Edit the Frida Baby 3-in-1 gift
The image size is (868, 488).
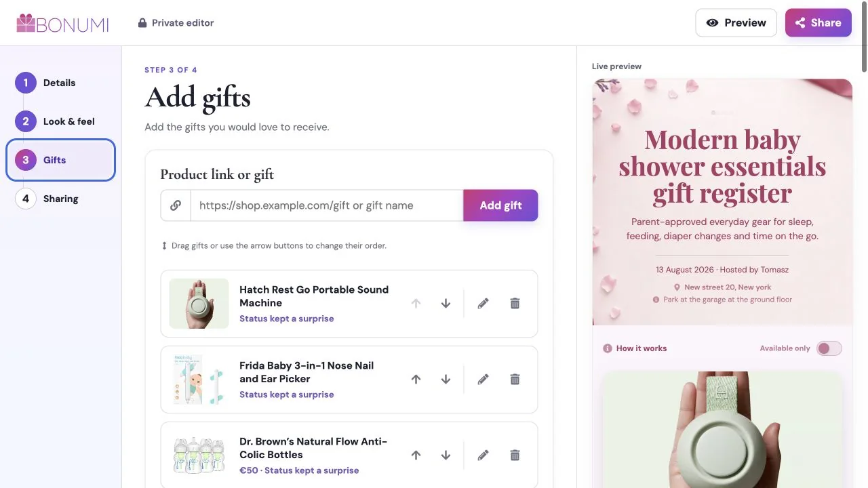(x=483, y=380)
